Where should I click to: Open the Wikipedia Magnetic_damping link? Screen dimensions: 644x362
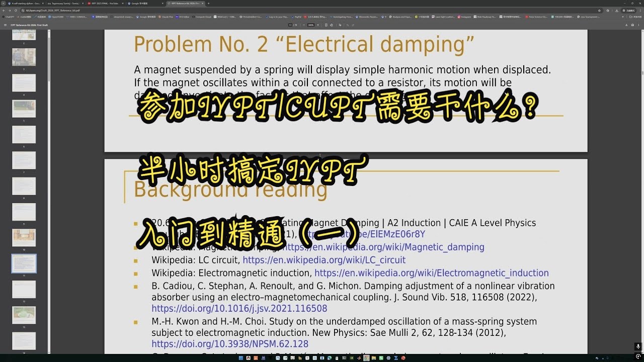383,247
